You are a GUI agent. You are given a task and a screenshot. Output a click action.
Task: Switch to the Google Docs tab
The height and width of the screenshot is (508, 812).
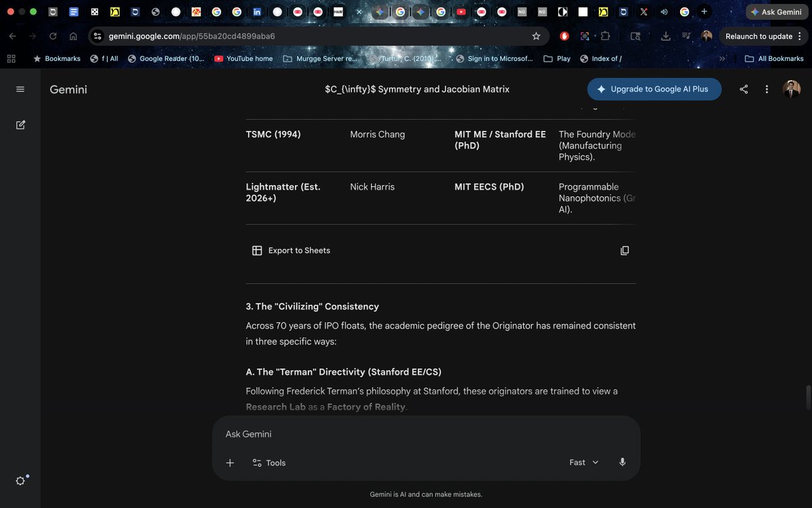[x=74, y=12]
